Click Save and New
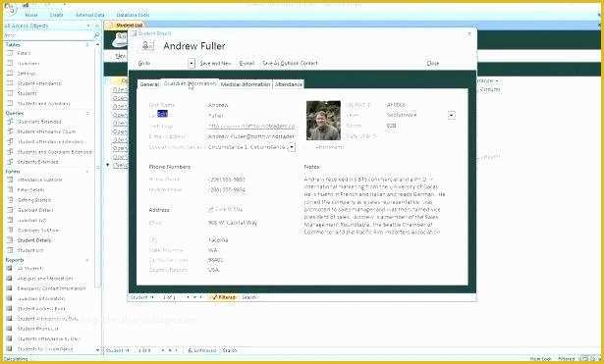 pos(215,63)
